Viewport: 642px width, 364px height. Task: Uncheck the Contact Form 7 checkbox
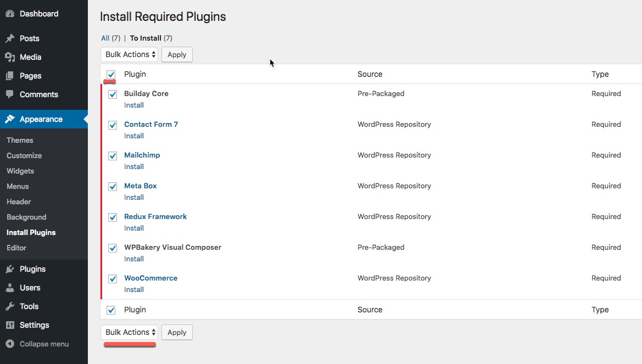click(113, 125)
